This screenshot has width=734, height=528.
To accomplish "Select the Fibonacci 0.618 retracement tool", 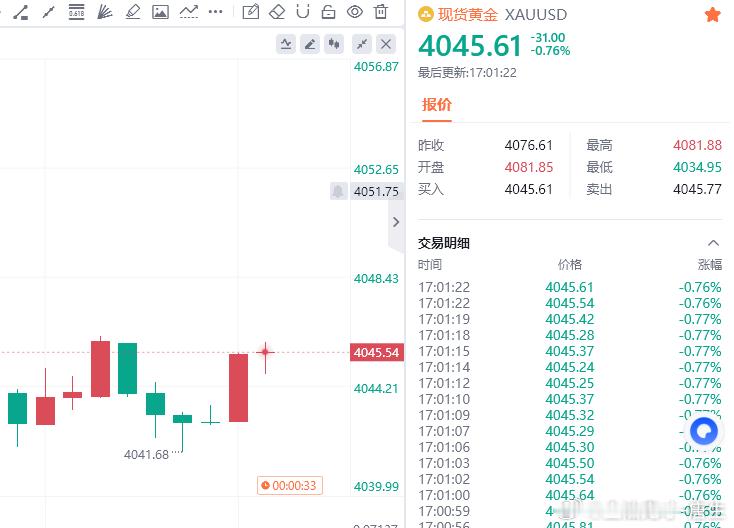I will click(76, 12).
